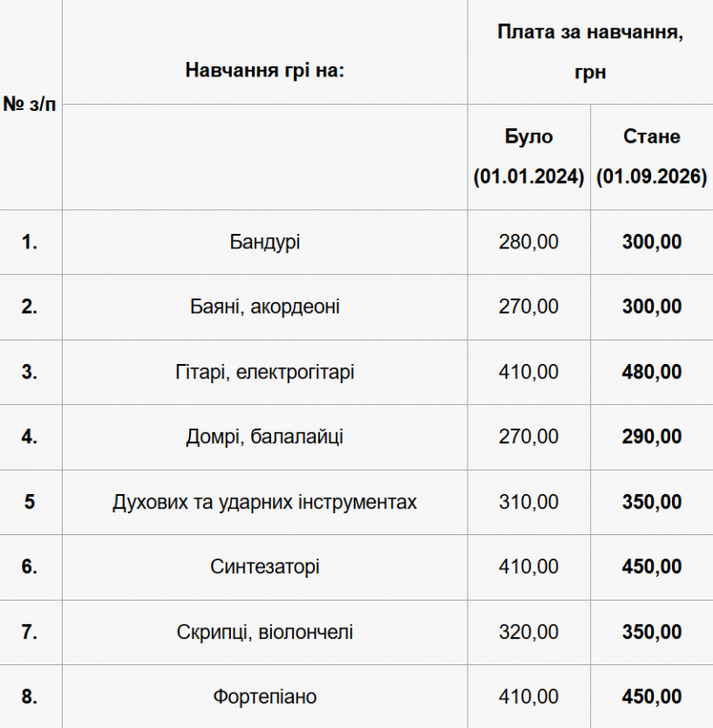Select the '№ з/п' header cell
This screenshot has height=728, width=713.
(29, 104)
